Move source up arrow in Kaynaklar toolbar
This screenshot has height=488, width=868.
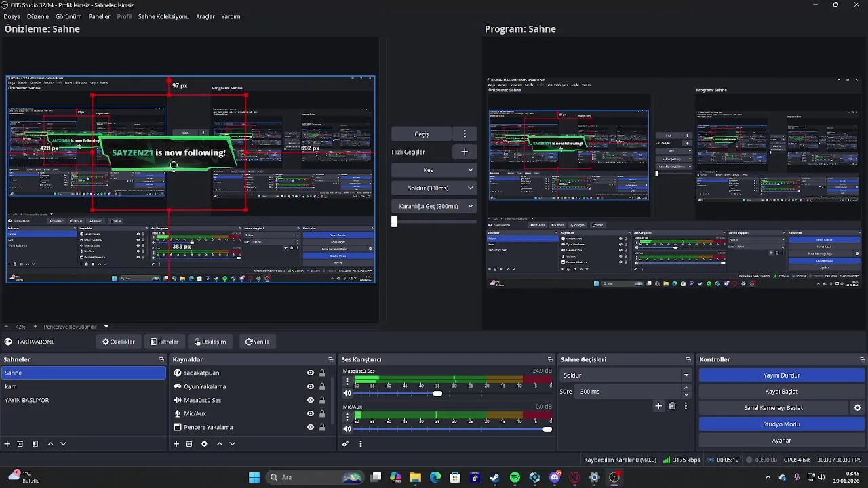220,444
